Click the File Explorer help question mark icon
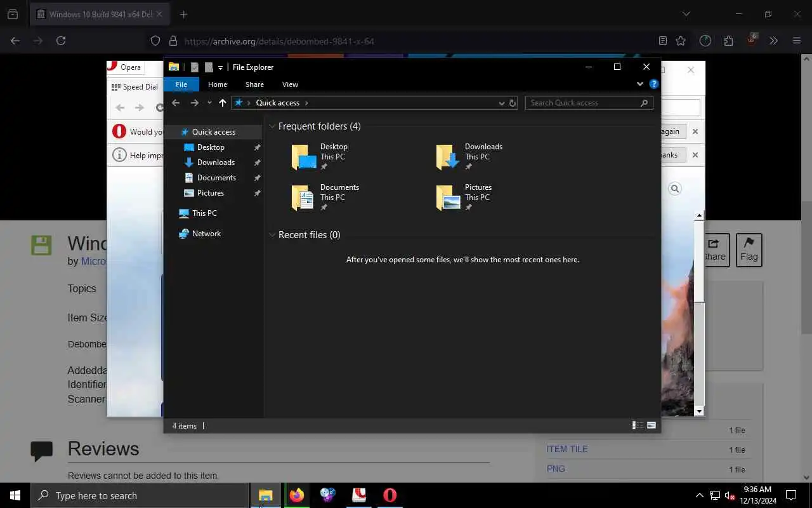Screen dimensions: 812x508 [654, 84]
